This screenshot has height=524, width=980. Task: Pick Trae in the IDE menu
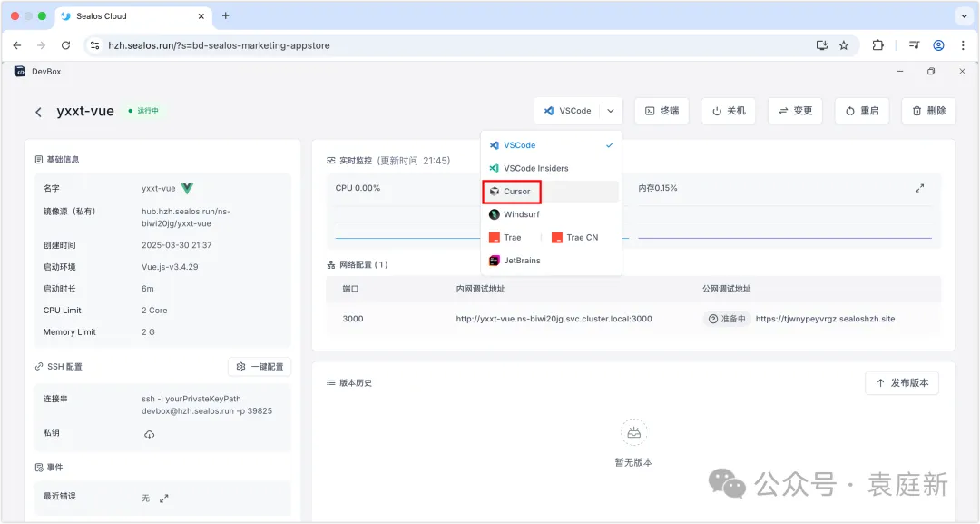511,238
